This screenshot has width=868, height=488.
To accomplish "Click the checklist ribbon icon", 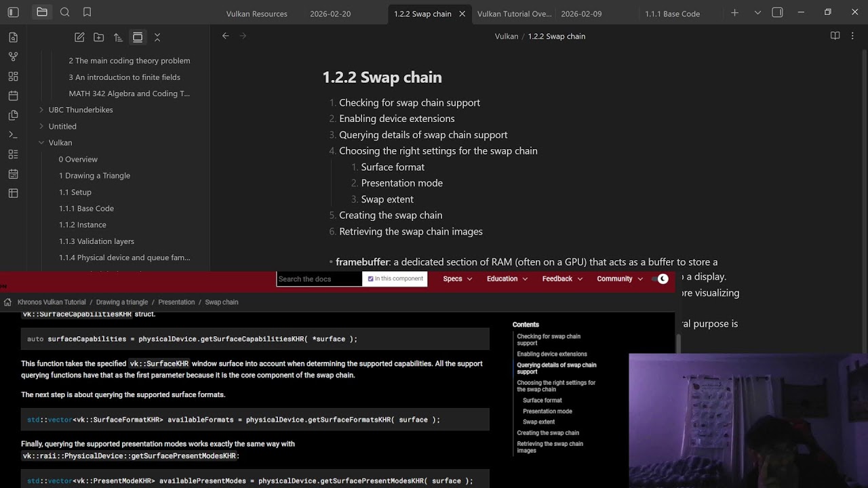I will tap(14, 155).
